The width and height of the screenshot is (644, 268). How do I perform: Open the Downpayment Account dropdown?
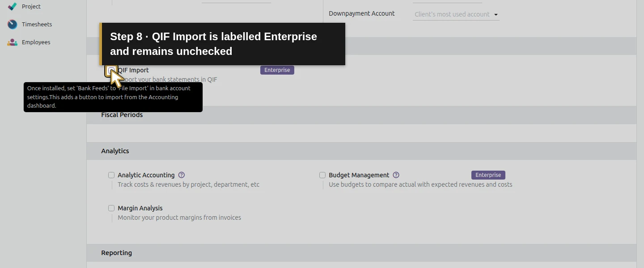[x=456, y=14]
